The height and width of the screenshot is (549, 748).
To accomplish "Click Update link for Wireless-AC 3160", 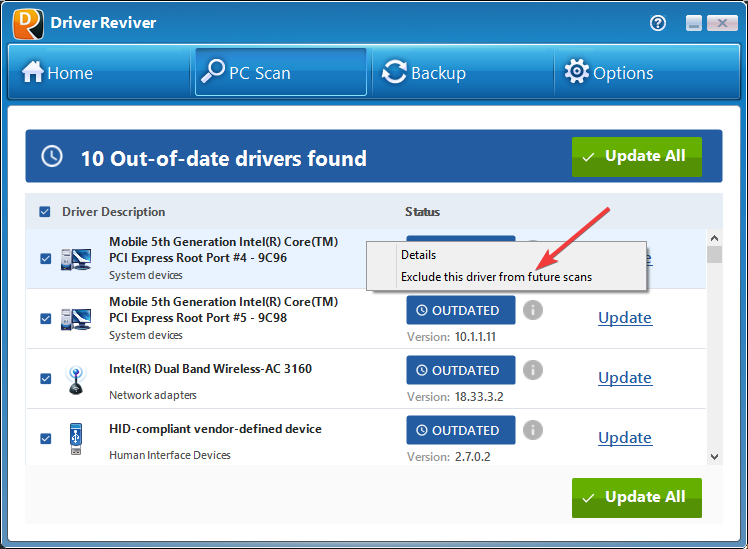I will [x=625, y=378].
